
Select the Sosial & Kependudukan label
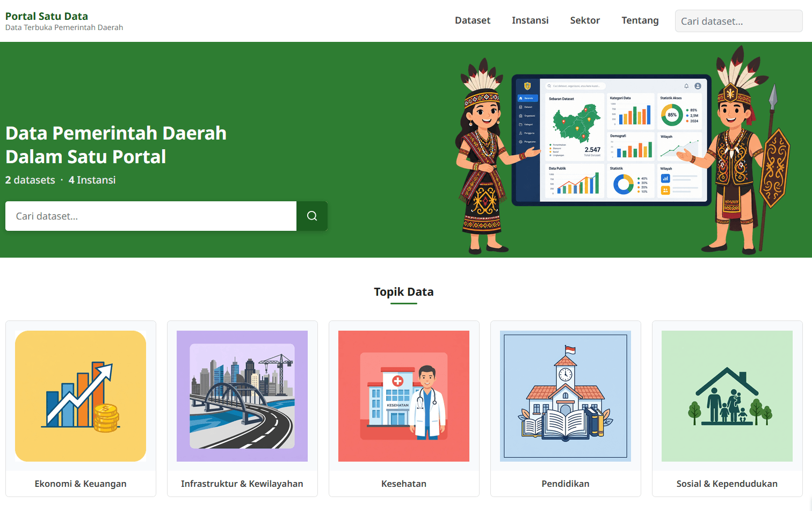[x=727, y=484]
